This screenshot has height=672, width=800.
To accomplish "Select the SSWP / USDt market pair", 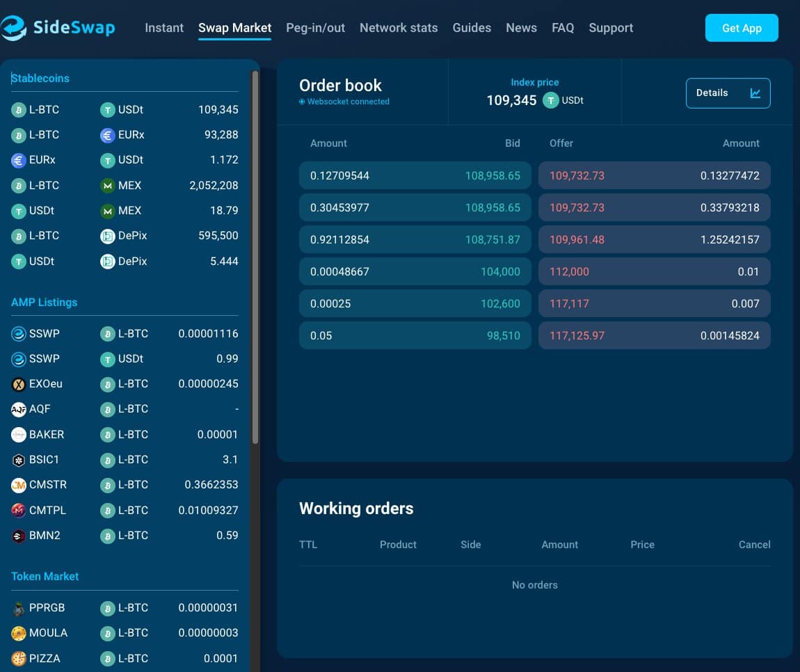I will (x=125, y=359).
